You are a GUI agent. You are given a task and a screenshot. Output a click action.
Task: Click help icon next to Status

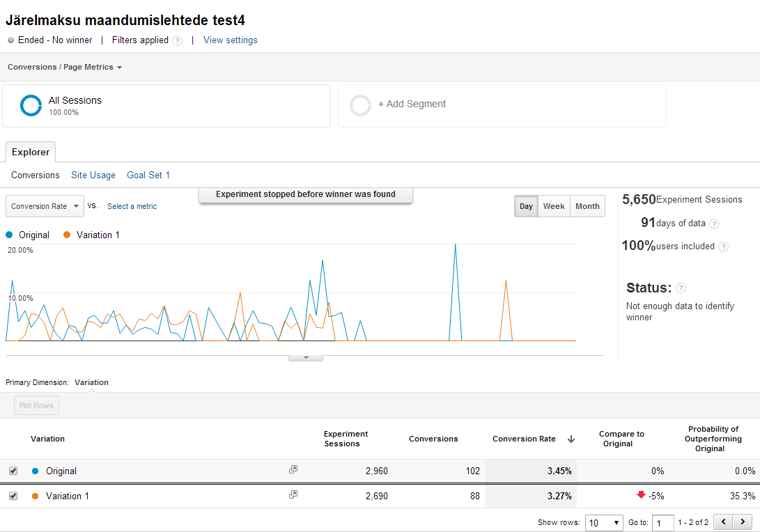click(x=681, y=288)
